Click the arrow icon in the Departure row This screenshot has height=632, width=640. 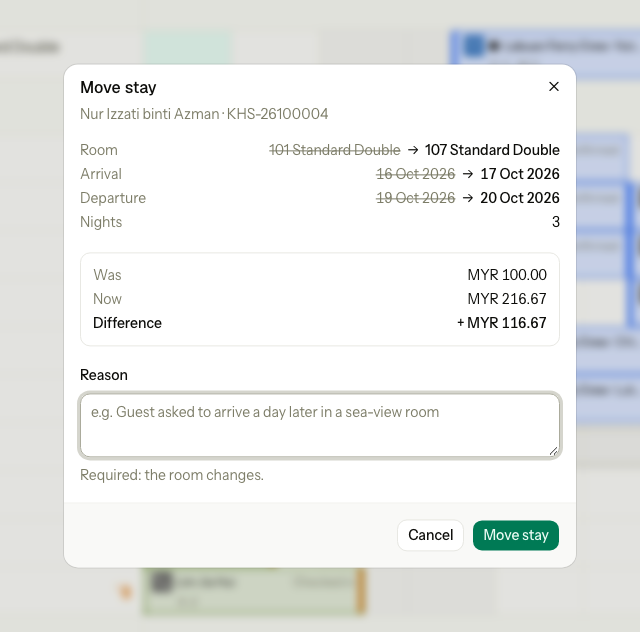[468, 198]
